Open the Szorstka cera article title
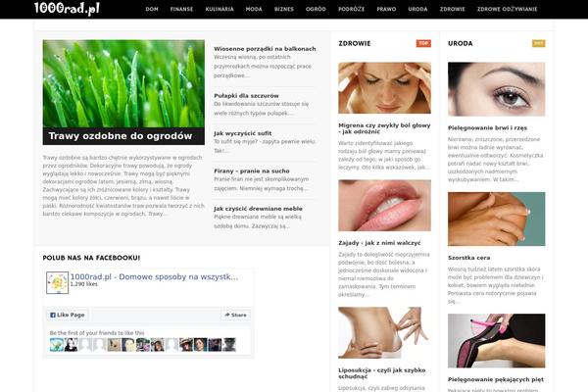Image resolution: width=588 pixels, height=392 pixels. click(468, 258)
